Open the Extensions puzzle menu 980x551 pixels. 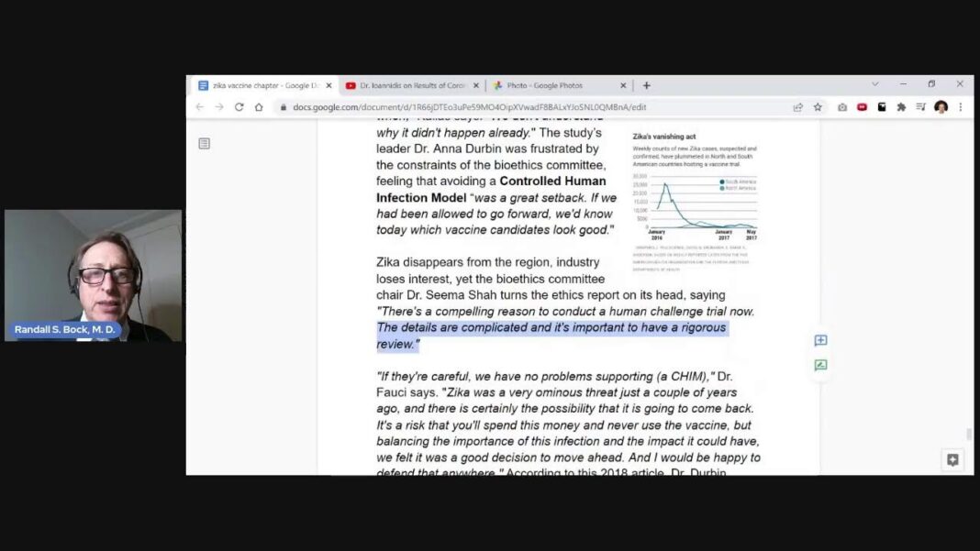[901, 107]
